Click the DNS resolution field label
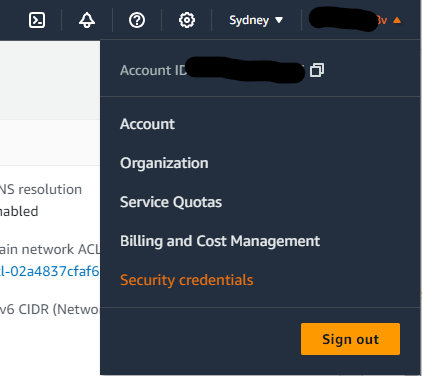Viewport: 422px width, 376px height. (41, 189)
